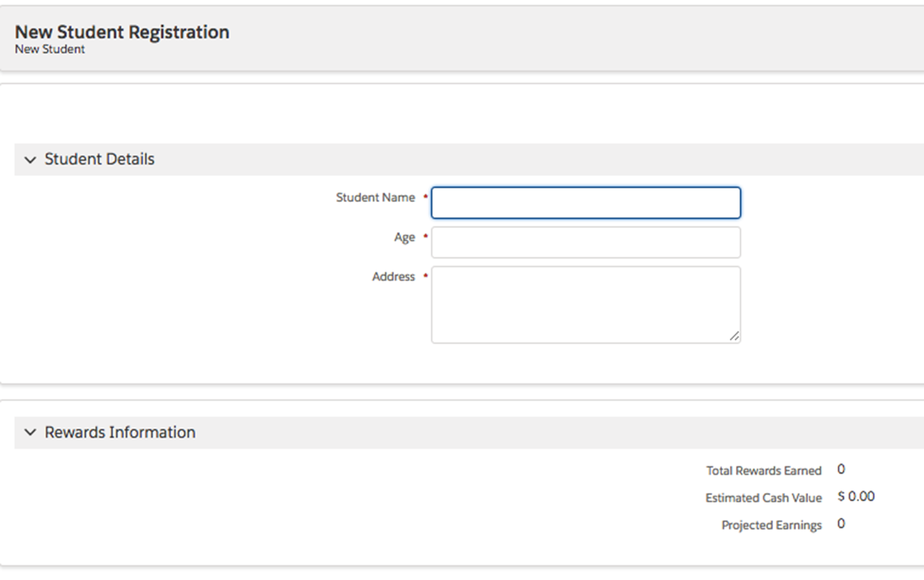Viewport: 924px width, 580px height.
Task: Click the Student Details section heading
Action: tap(99, 159)
